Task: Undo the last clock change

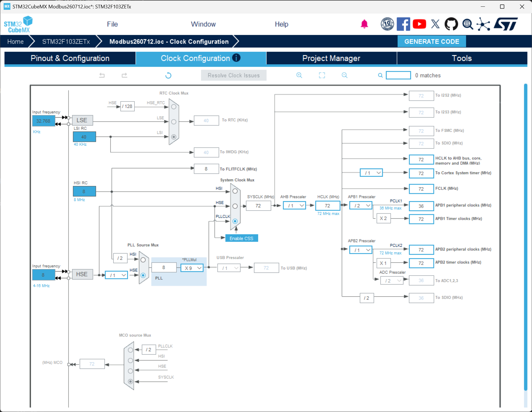Action: [102, 75]
